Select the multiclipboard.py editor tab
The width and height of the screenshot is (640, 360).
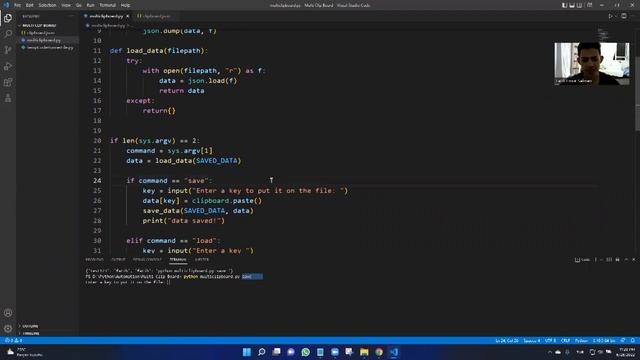105,16
